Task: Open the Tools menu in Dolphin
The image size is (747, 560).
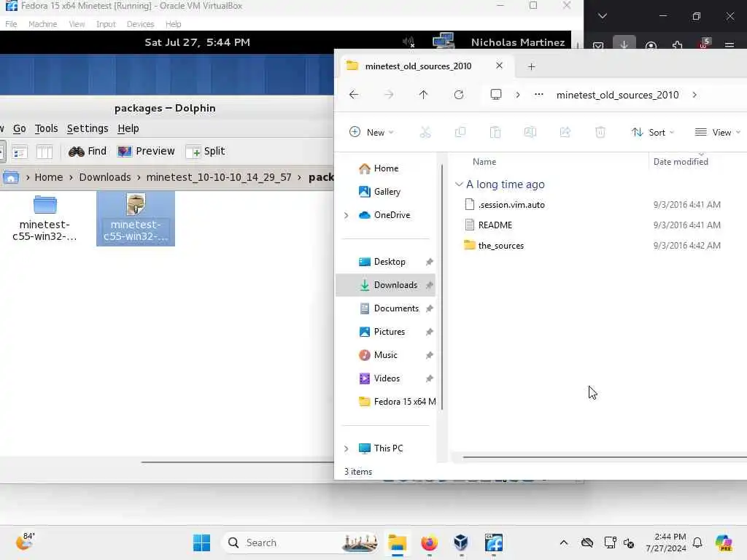Action: (46, 128)
